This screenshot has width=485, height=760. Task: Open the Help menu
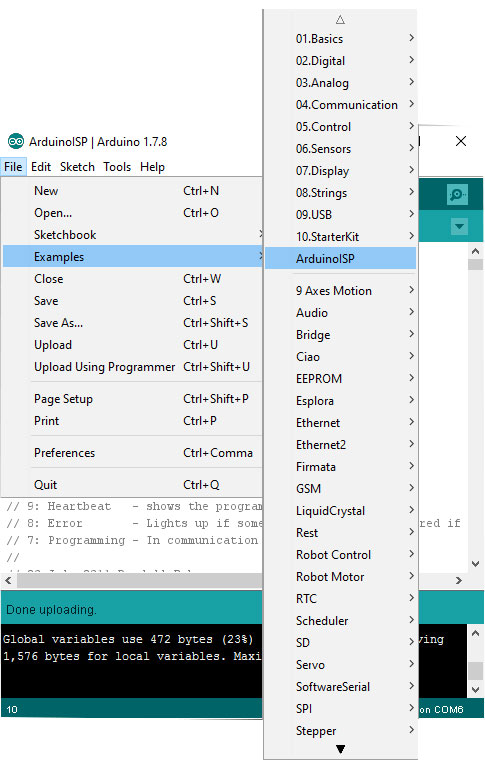152,167
